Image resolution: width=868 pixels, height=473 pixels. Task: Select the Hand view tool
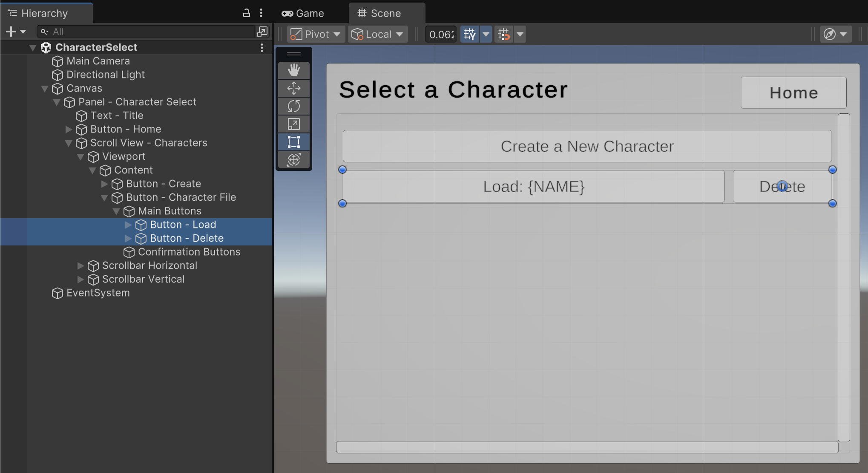coord(293,70)
